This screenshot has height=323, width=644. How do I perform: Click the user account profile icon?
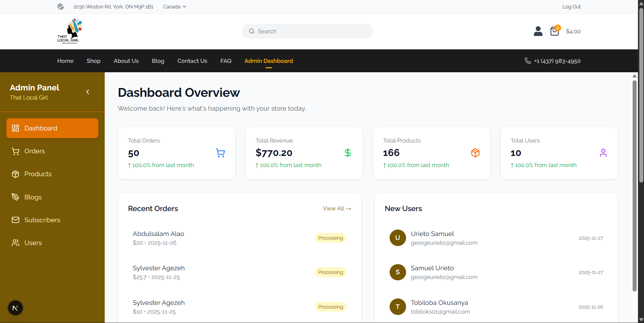click(x=538, y=31)
